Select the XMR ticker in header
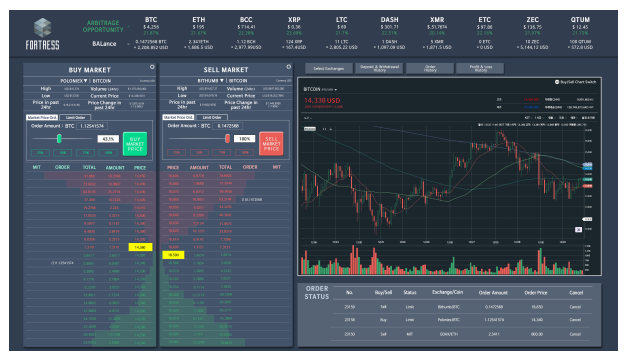This screenshot has height=361, width=627. click(x=437, y=20)
